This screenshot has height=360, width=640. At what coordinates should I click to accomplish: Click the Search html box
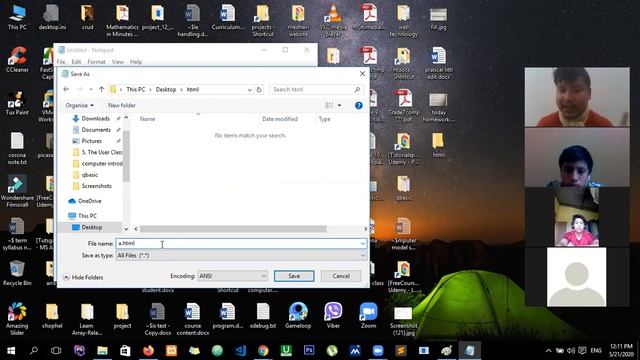[315, 89]
